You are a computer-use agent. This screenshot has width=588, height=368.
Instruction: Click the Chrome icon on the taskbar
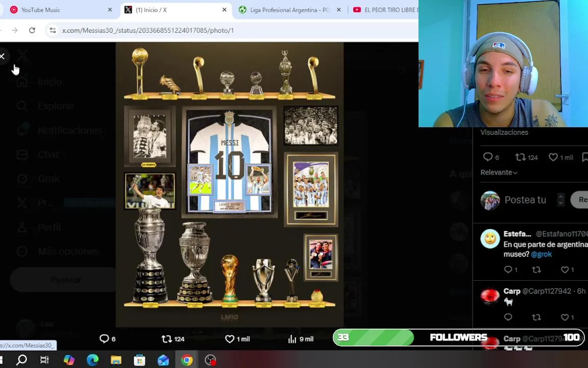pyautogui.click(x=187, y=360)
